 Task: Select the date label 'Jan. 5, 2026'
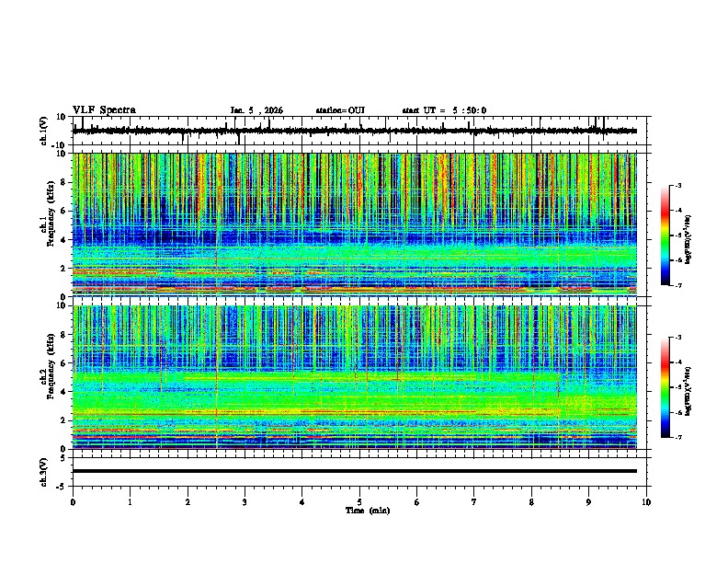coord(256,110)
